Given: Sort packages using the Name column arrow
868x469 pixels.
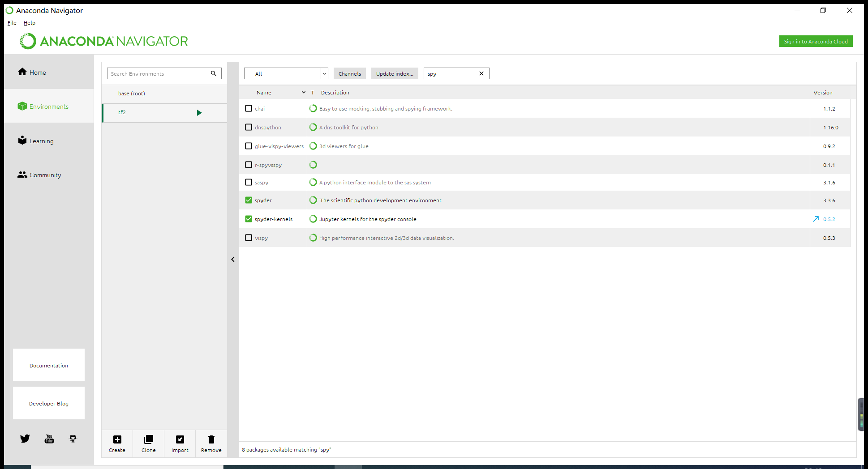Looking at the screenshot, I should pos(304,92).
